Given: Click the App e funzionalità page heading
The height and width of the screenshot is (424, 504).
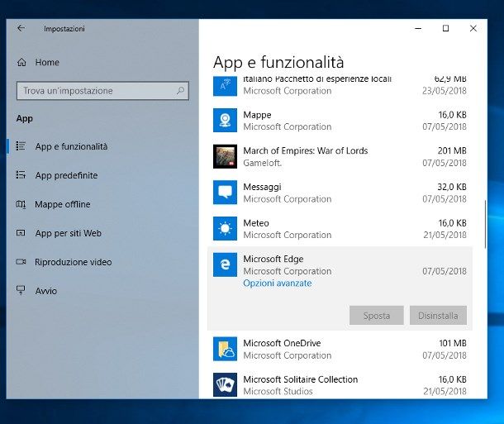Looking at the screenshot, I should 278,62.
